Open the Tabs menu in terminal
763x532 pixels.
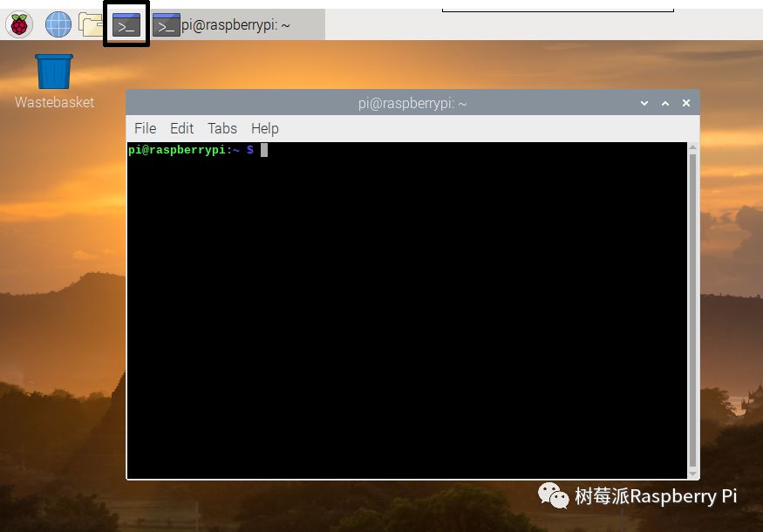pos(222,128)
